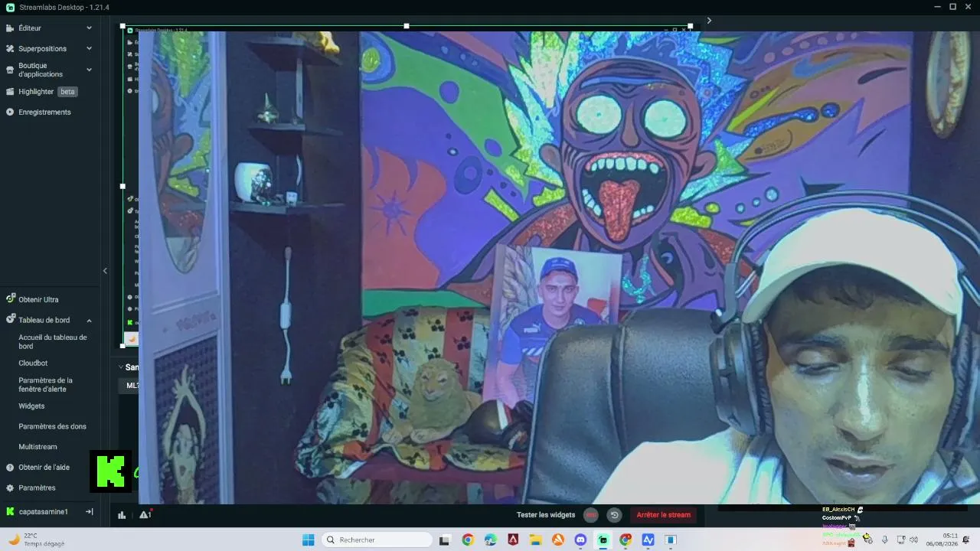
Task: Open the Obtenir de l'aide link
Action: point(44,468)
